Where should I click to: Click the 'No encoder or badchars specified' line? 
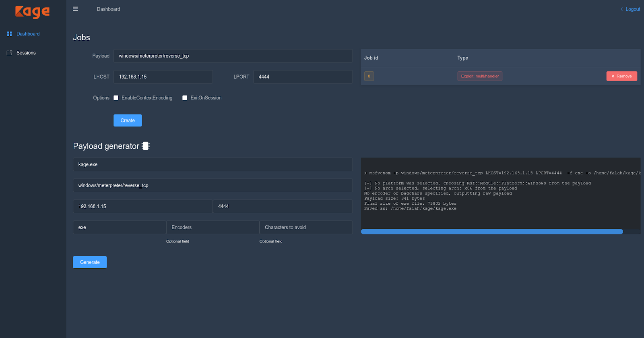tap(438, 193)
